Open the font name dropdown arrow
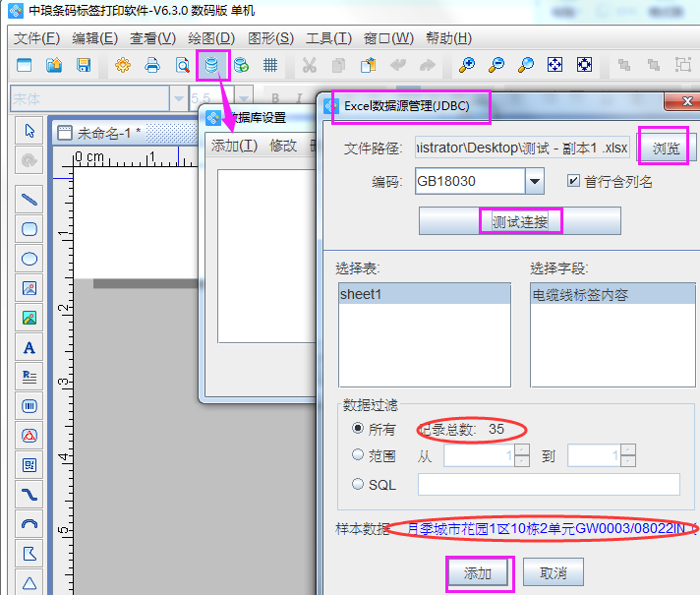 point(179,98)
